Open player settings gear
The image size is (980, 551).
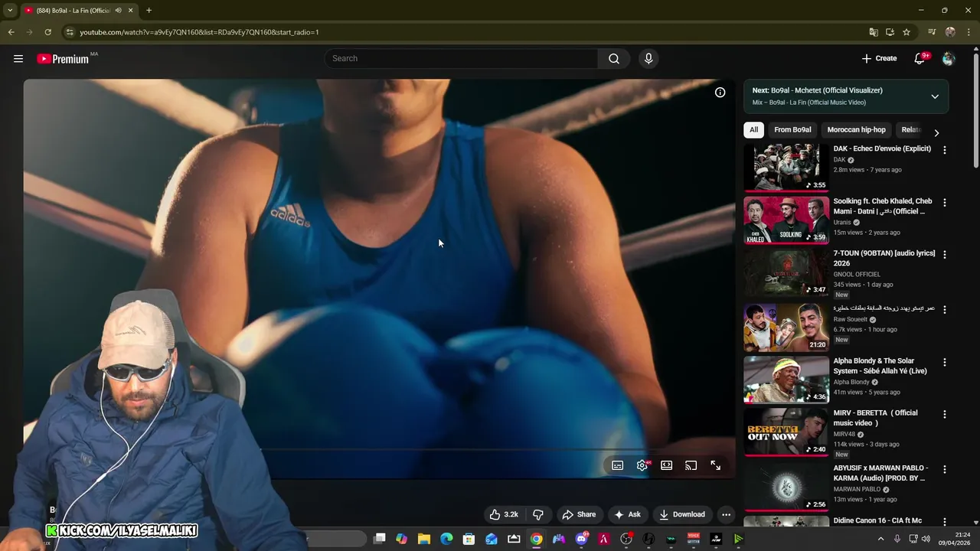click(642, 465)
